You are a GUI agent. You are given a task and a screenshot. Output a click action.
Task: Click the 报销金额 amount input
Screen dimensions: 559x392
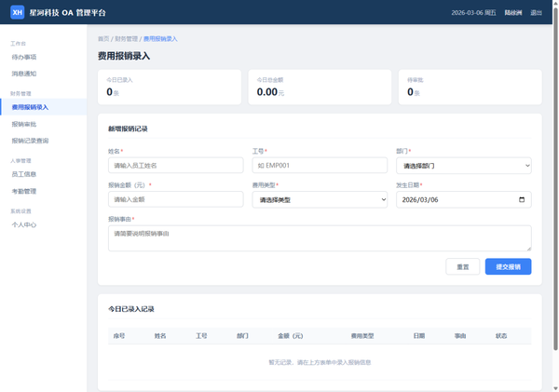pyautogui.click(x=175, y=199)
